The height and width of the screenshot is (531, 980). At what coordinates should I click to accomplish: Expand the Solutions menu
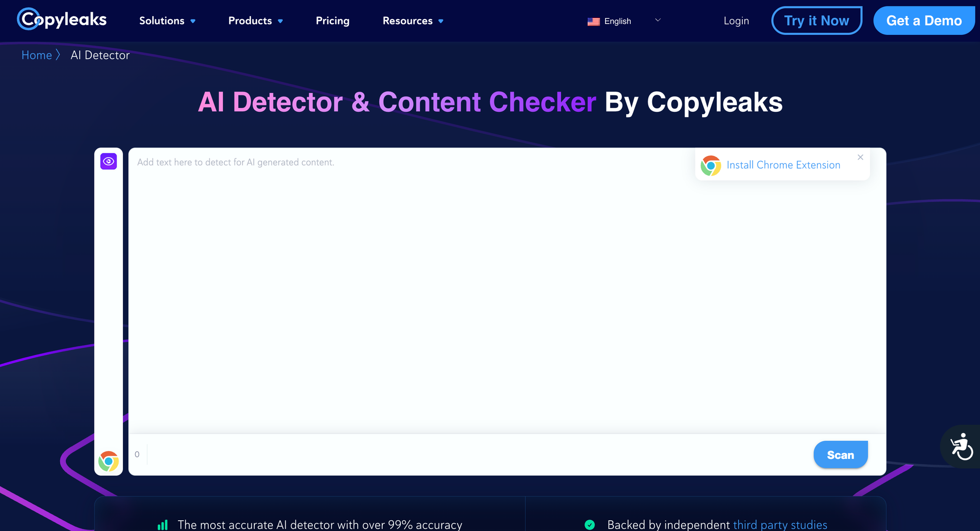pos(167,21)
